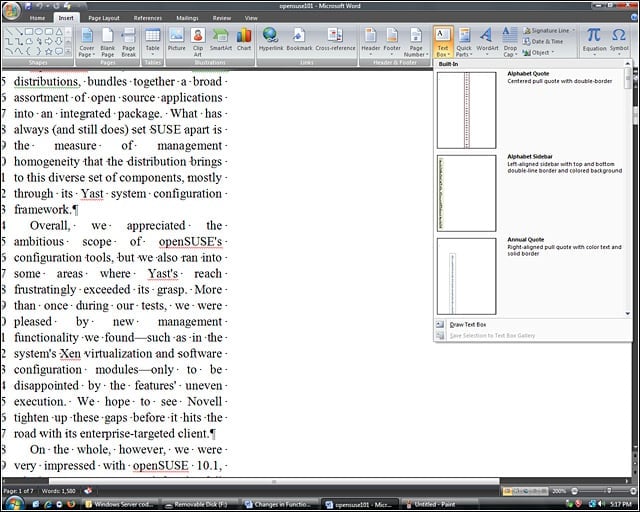Open the Equation dropdown
Viewport: 640px width, 512px height.
click(594, 42)
